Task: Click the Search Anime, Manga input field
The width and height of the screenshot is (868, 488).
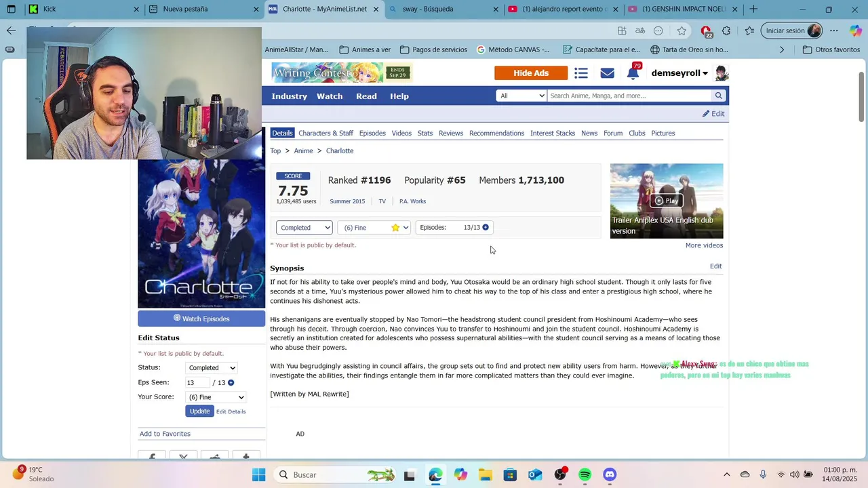Action: [x=629, y=96]
